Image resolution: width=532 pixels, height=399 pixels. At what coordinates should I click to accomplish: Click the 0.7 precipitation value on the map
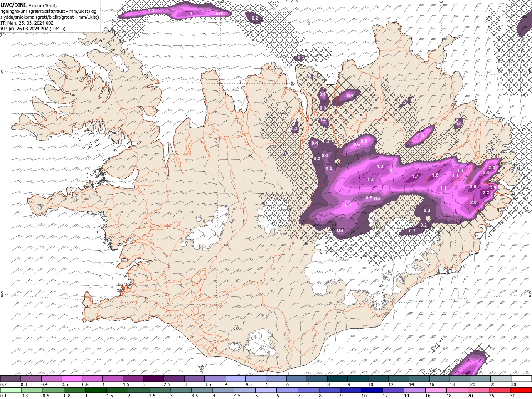(x=348, y=205)
